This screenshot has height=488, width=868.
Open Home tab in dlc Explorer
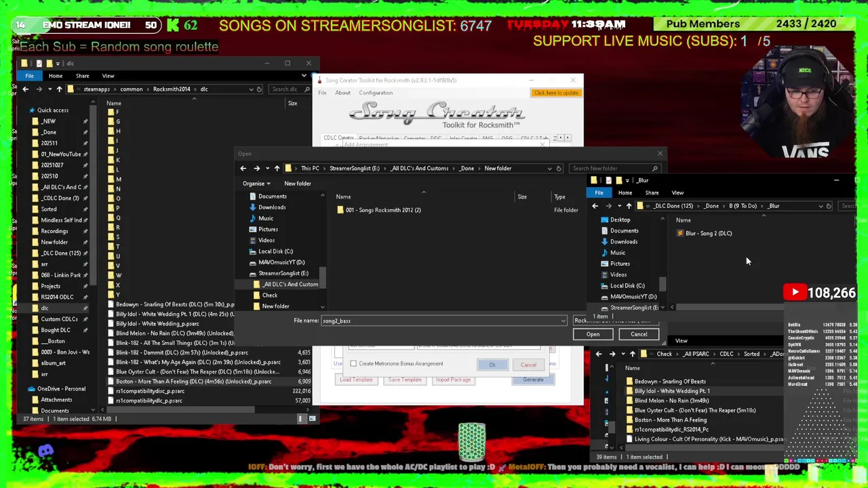pyautogui.click(x=56, y=76)
